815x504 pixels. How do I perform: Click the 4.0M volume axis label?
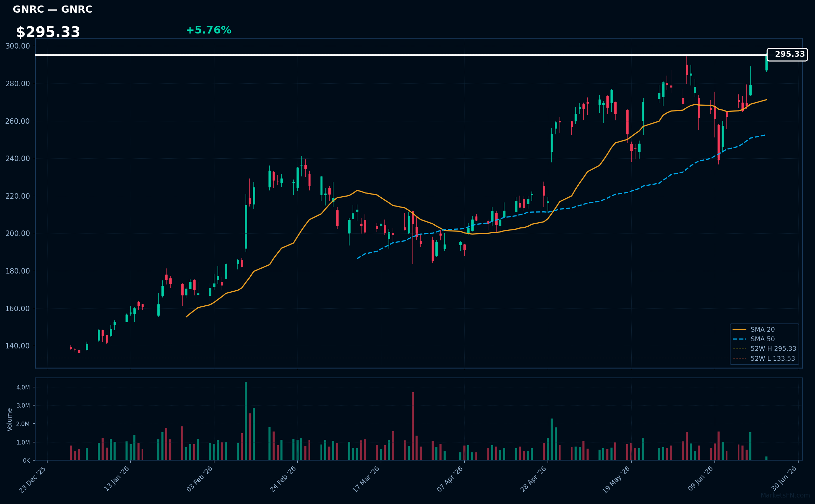pyautogui.click(x=23, y=387)
